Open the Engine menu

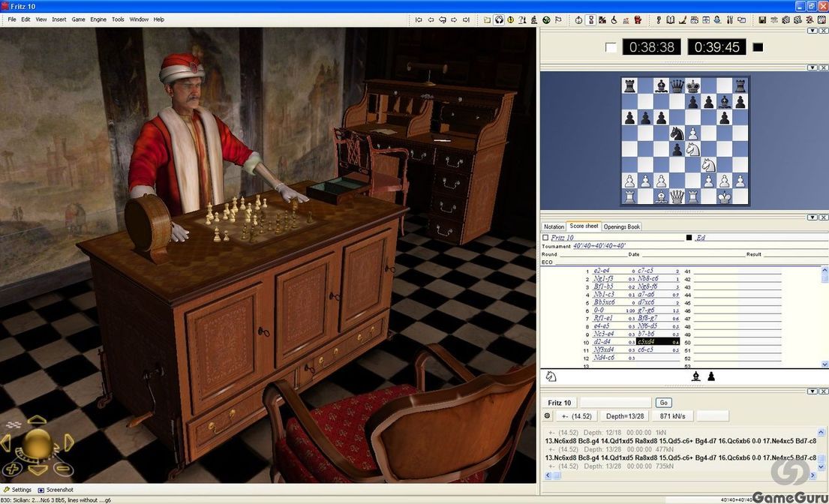[98, 19]
